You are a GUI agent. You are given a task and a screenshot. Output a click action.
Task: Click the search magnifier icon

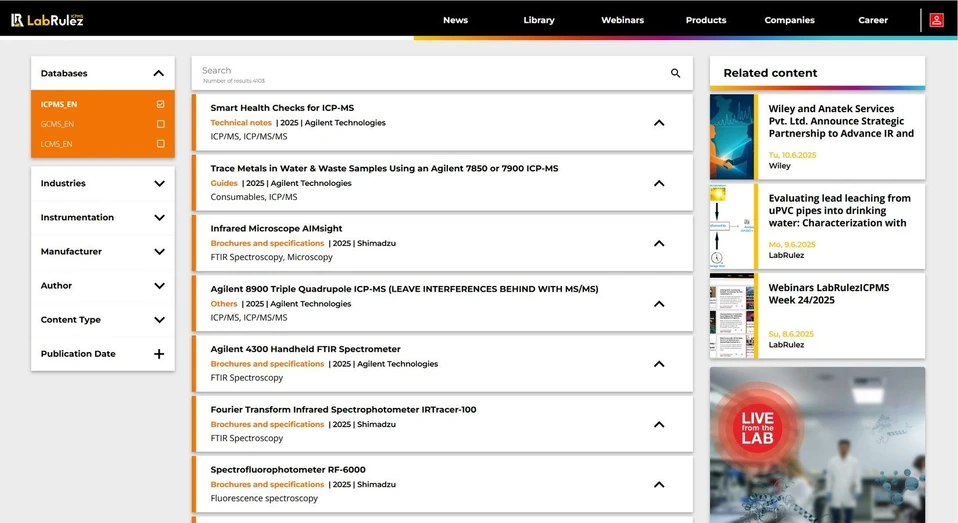[x=675, y=73]
